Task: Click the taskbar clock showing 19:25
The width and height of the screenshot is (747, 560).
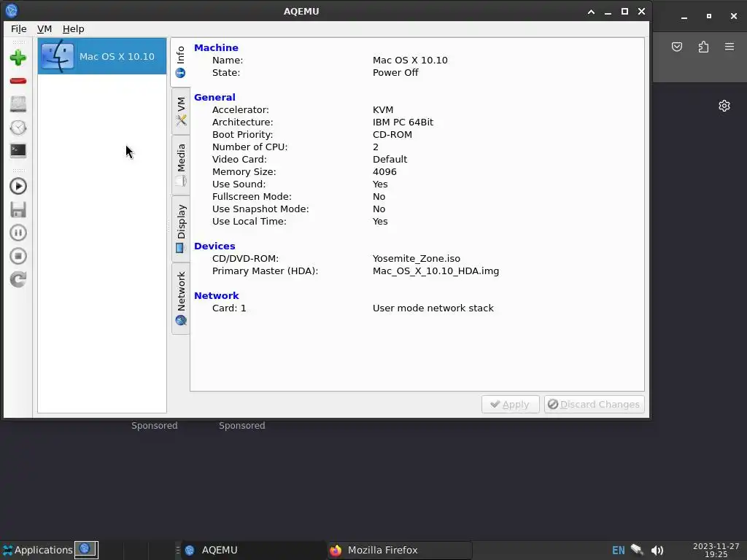Action: (716, 550)
